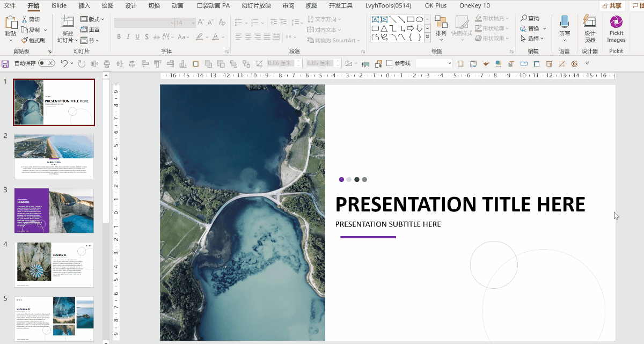644x344 pixels.
Task: Switch to the 插入 (Insert) tab
Action: tap(84, 5)
